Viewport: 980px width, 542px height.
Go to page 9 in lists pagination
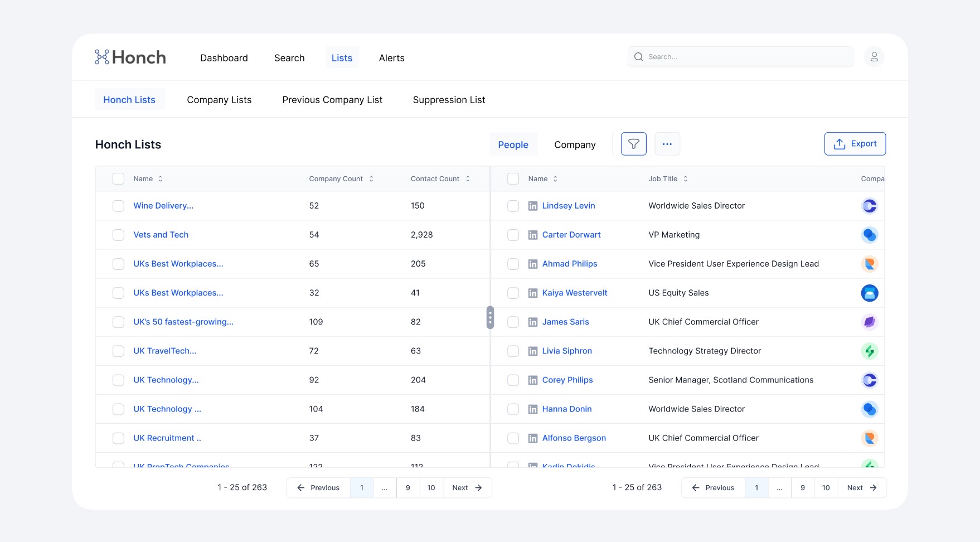[x=408, y=488]
